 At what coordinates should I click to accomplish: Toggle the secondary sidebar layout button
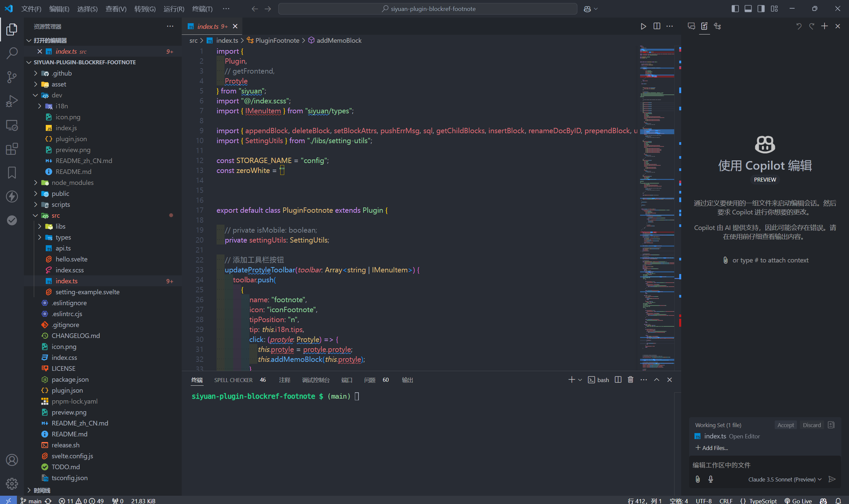761,9
